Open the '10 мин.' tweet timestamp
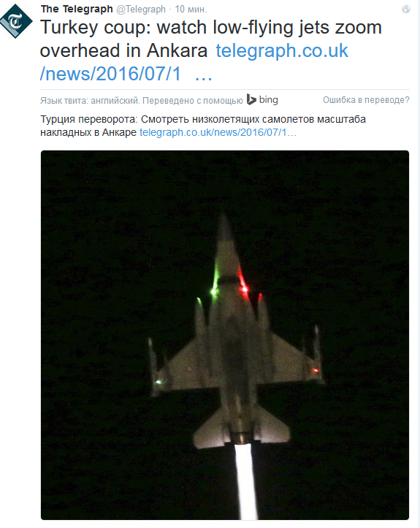 coord(191,9)
